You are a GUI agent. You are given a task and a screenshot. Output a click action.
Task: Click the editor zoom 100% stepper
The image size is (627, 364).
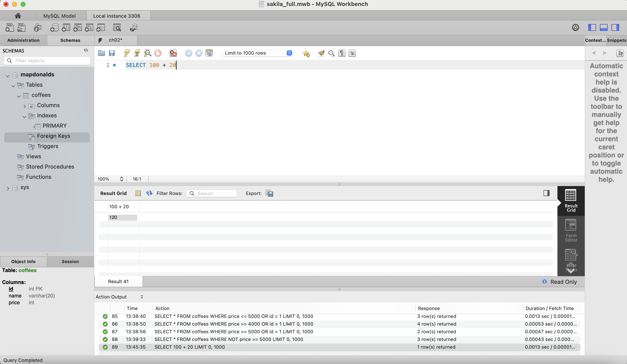pos(121,179)
